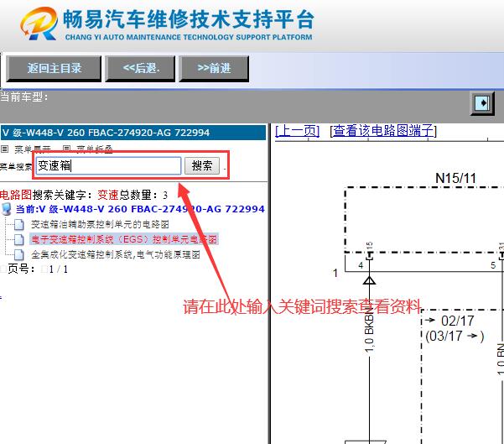Click the panel collapse arrow icon
Screen dimensions: 504x444
pos(482,103)
